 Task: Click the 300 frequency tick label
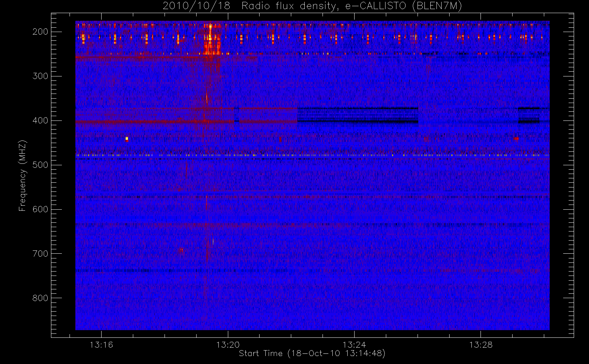[40, 76]
